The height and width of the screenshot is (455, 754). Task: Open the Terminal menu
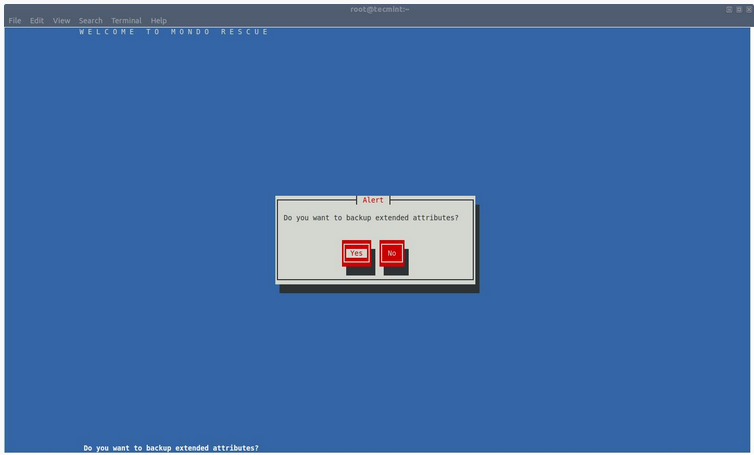point(126,20)
